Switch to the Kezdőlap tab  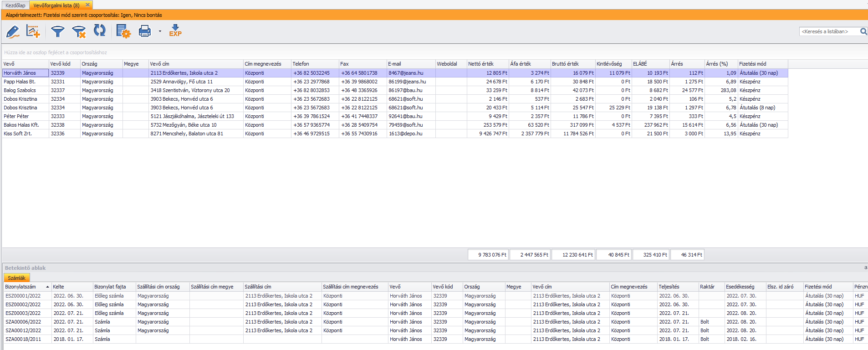tap(15, 5)
